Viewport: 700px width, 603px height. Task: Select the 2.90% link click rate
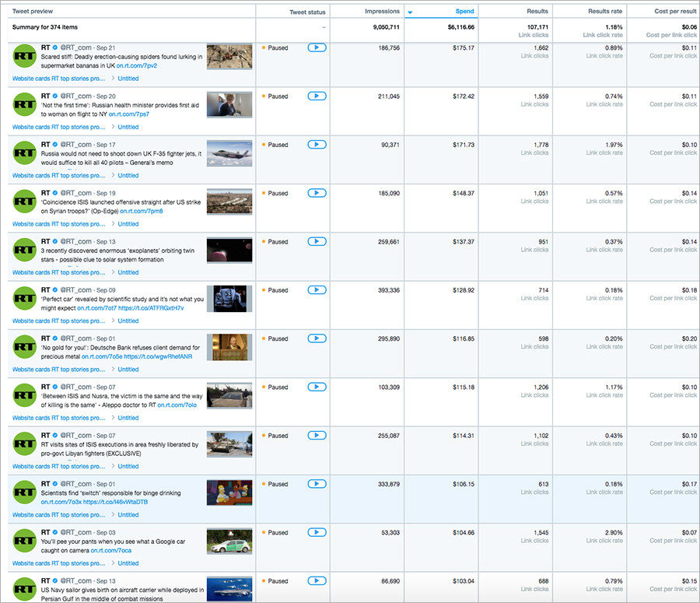point(614,533)
